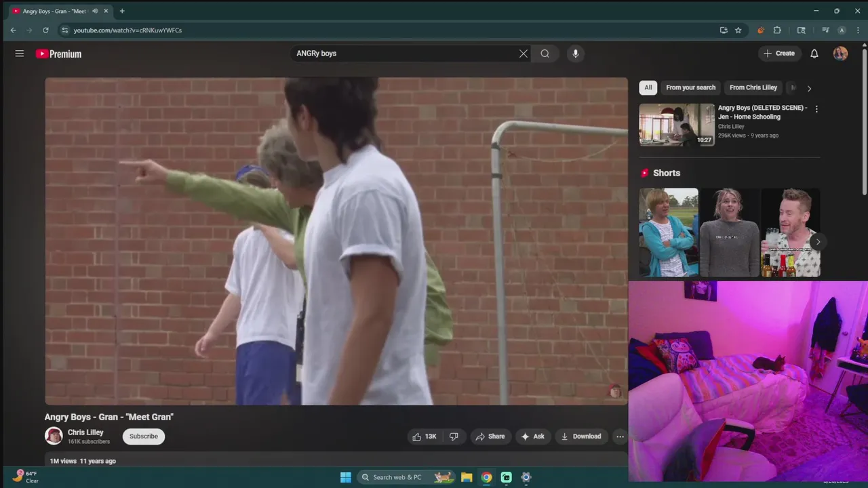The height and width of the screenshot is (488, 868).
Task: Open the green app icon in taskbar
Action: pos(506,477)
